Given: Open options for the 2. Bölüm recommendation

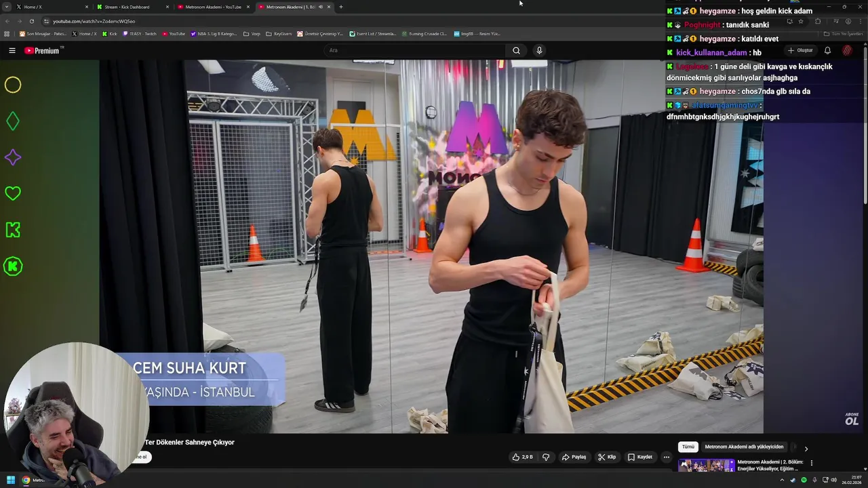Looking at the screenshot, I should [x=812, y=463].
